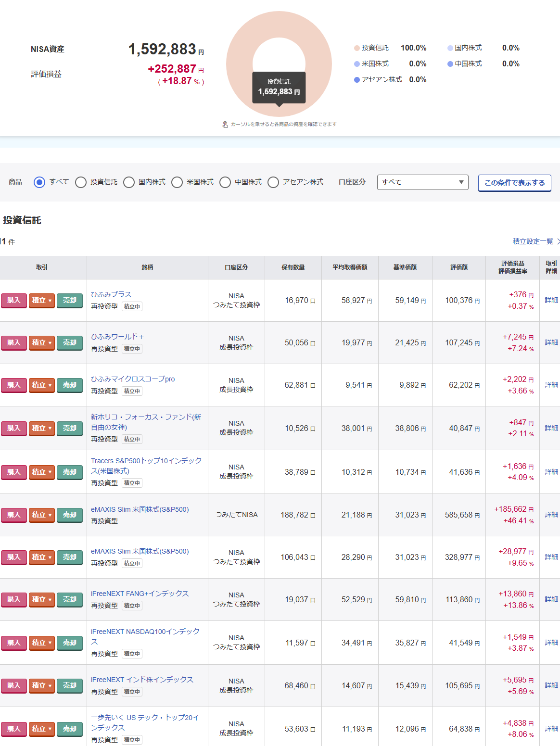Image resolution: width=560 pixels, height=746 pixels.
Task: Choose the 米国株式 radio option
Action: click(x=177, y=182)
